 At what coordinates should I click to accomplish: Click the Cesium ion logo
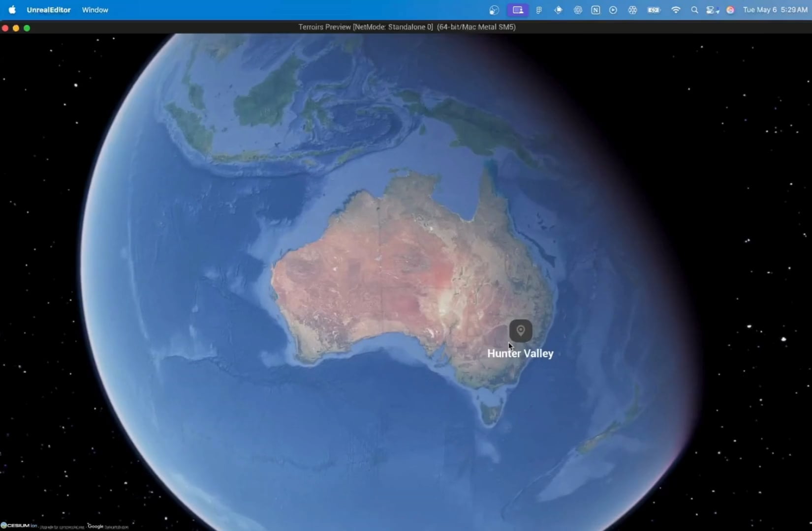pos(19,526)
